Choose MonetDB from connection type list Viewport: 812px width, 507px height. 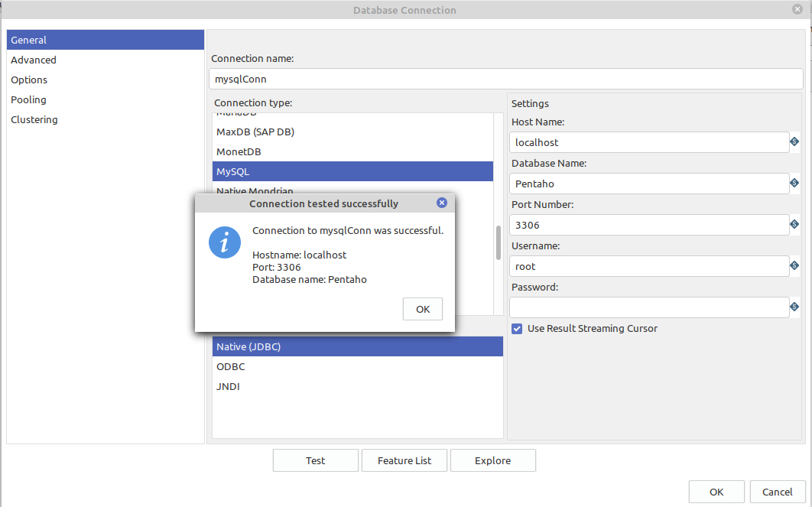pyautogui.click(x=239, y=152)
